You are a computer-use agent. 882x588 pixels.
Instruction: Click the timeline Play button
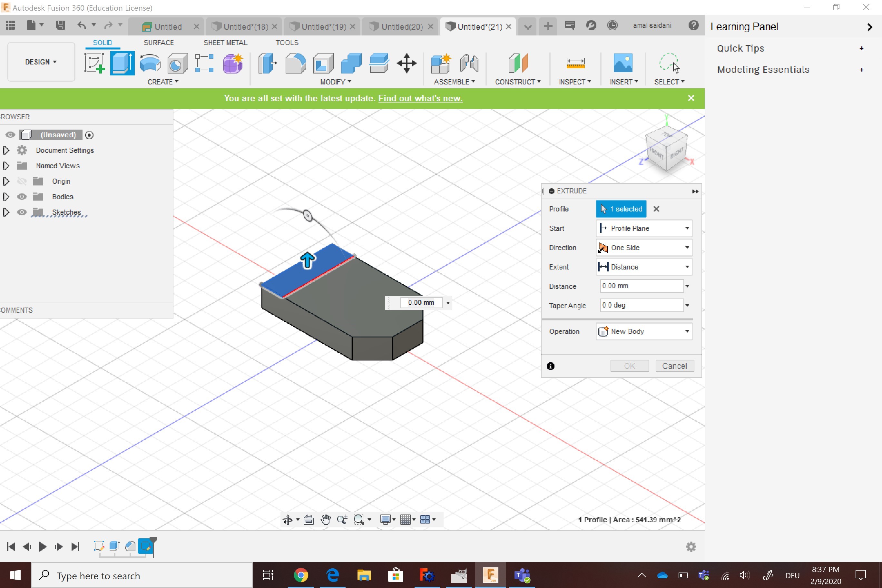coord(43,547)
